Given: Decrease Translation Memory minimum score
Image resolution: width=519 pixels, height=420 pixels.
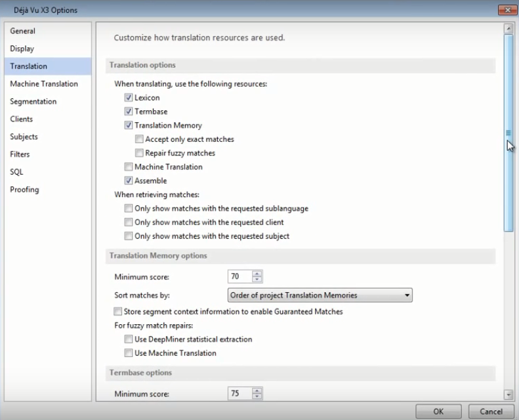Looking at the screenshot, I should tap(257, 280).
